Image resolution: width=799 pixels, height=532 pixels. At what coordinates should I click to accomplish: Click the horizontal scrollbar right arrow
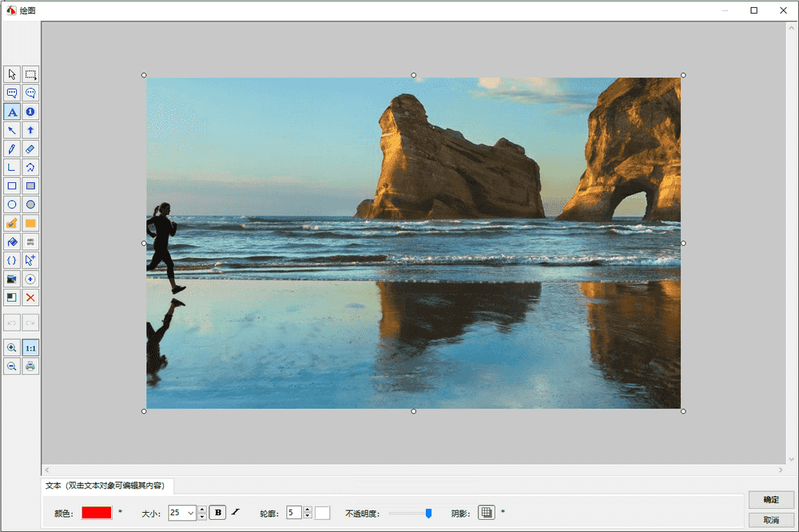pyautogui.click(x=780, y=470)
